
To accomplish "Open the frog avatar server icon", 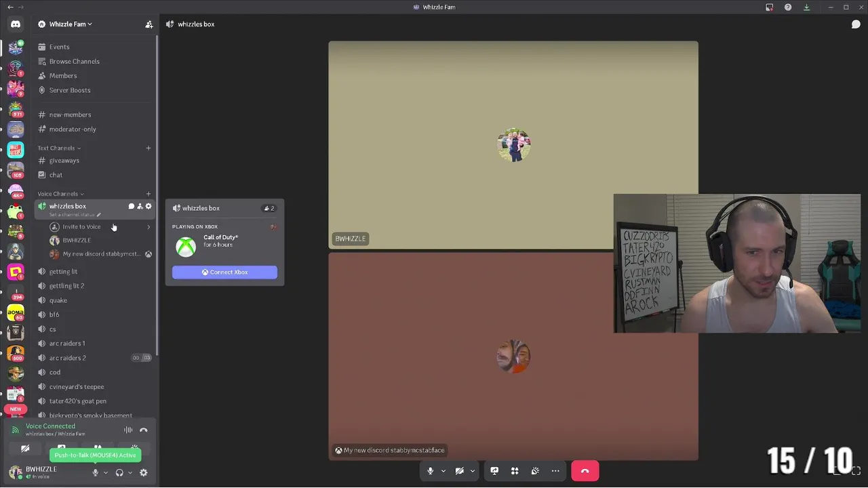I will tap(15, 211).
